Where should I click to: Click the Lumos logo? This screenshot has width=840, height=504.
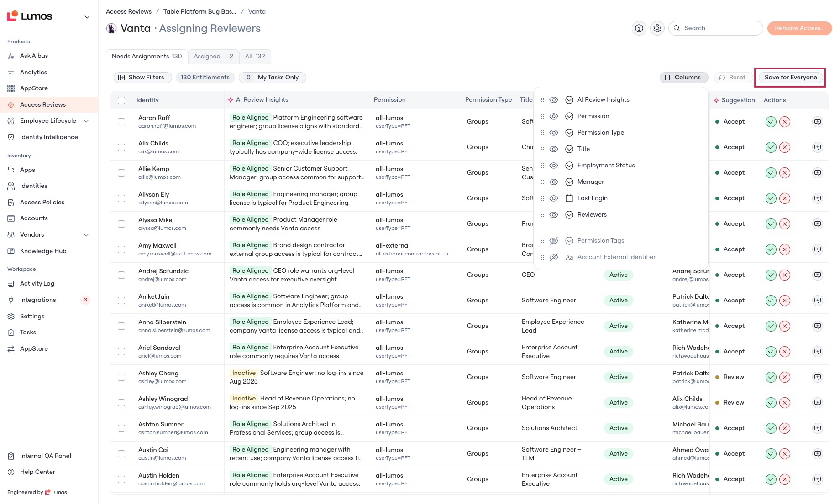click(30, 16)
